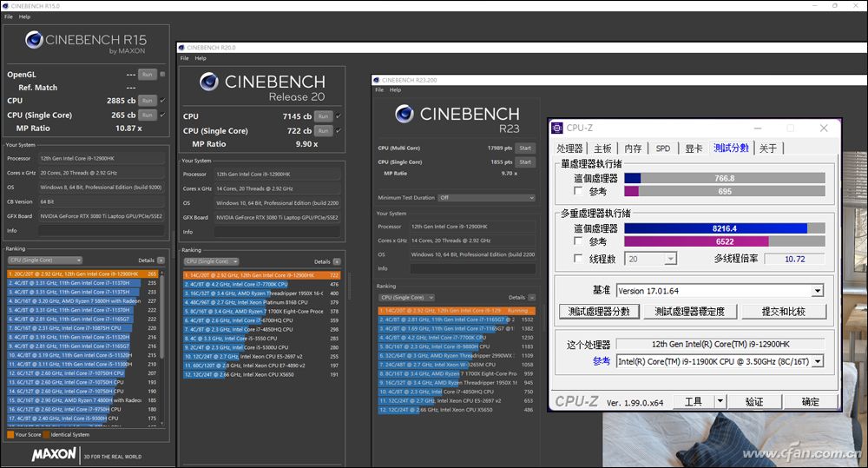The image size is (868, 468).
Task: Run the CPU test in Cinebench R15
Action: point(147,101)
